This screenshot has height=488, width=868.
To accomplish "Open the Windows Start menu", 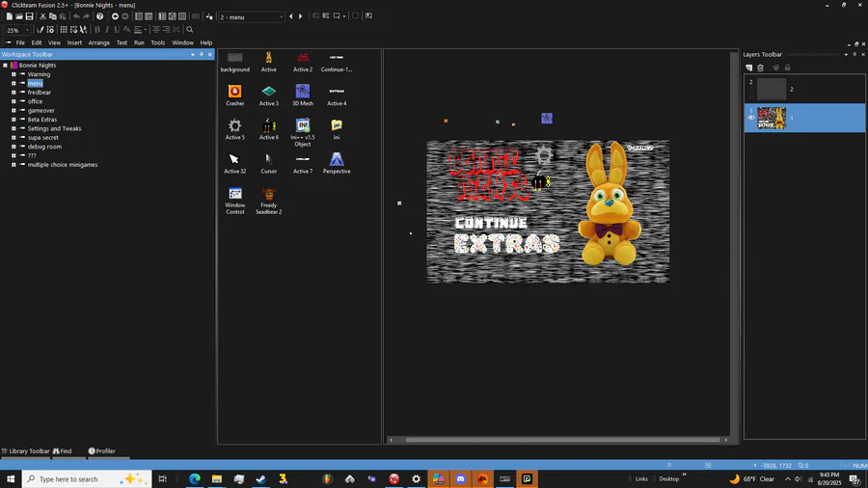I will pyautogui.click(x=11, y=479).
